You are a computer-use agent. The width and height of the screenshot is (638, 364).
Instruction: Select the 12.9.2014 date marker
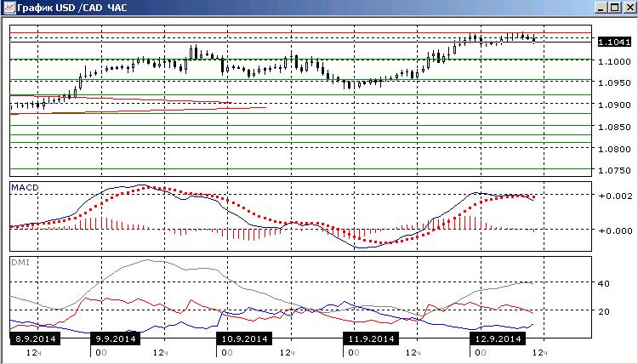pyautogui.click(x=498, y=338)
